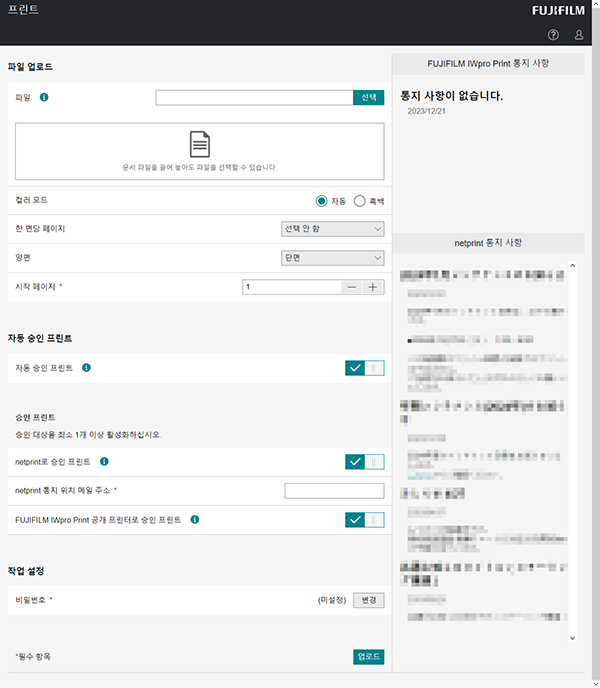Open the user account icon
600x688 pixels.
pyautogui.click(x=579, y=35)
